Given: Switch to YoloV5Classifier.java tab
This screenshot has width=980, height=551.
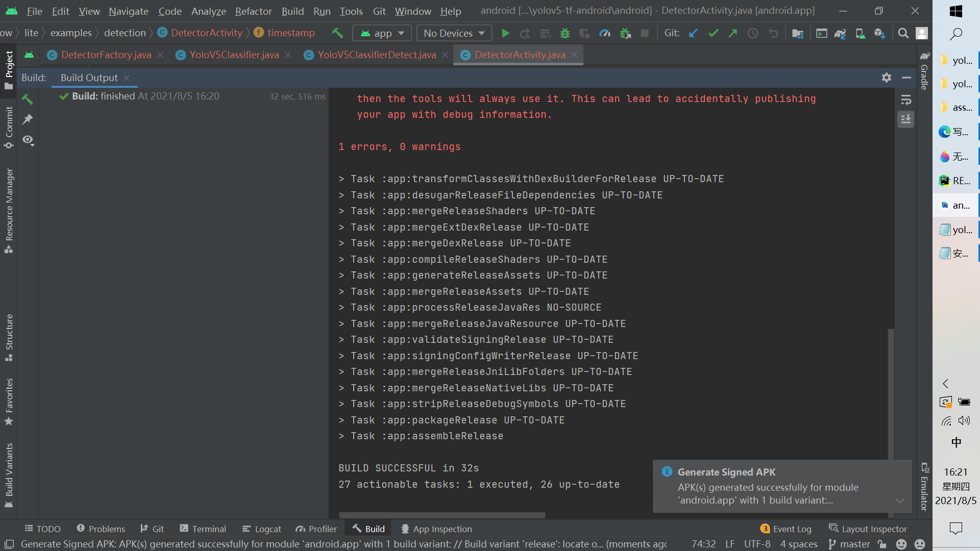Looking at the screenshot, I should [234, 55].
